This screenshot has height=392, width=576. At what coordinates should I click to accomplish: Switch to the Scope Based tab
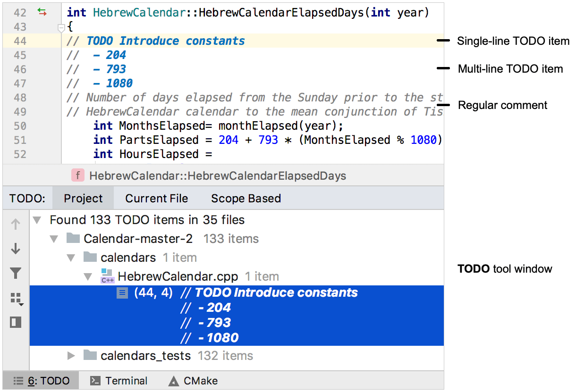(x=246, y=198)
